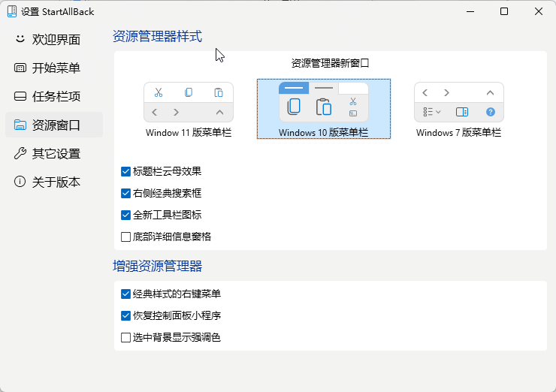Go to 关于版本 page

(x=54, y=182)
